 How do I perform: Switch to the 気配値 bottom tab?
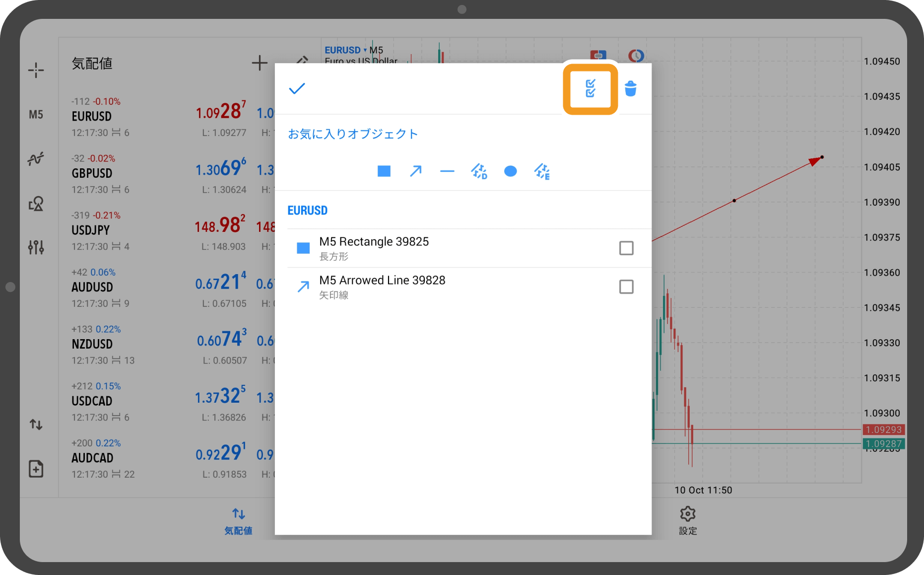(x=238, y=521)
